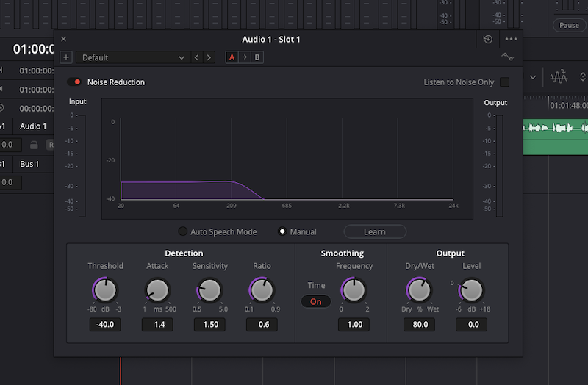The height and width of the screenshot is (385, 588).
Task: Open the Default preset dropdown
Action: click(133, 57)
